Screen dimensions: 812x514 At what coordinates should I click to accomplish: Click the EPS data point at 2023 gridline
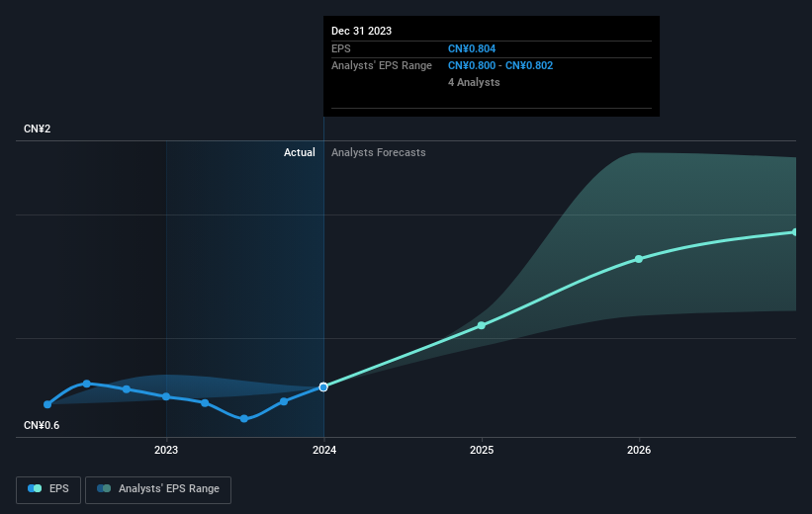click(166, 397)
